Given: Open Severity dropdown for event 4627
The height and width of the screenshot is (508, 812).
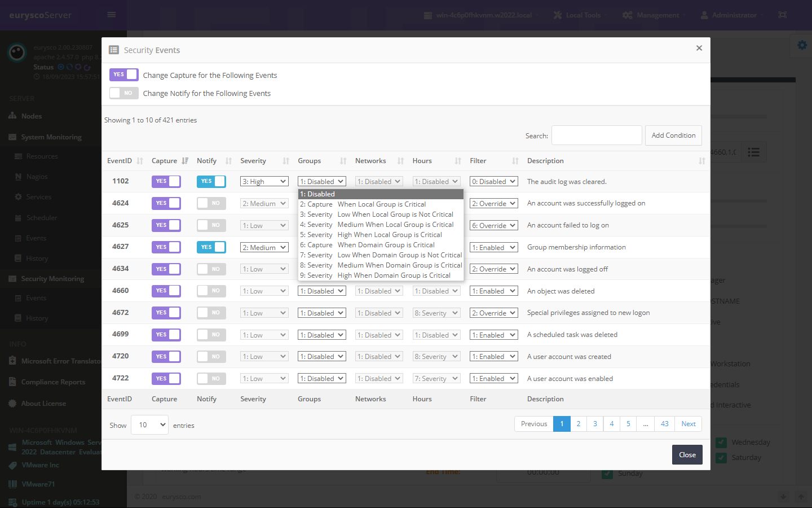Looking at the screenshot, I should tap(264, 247).
